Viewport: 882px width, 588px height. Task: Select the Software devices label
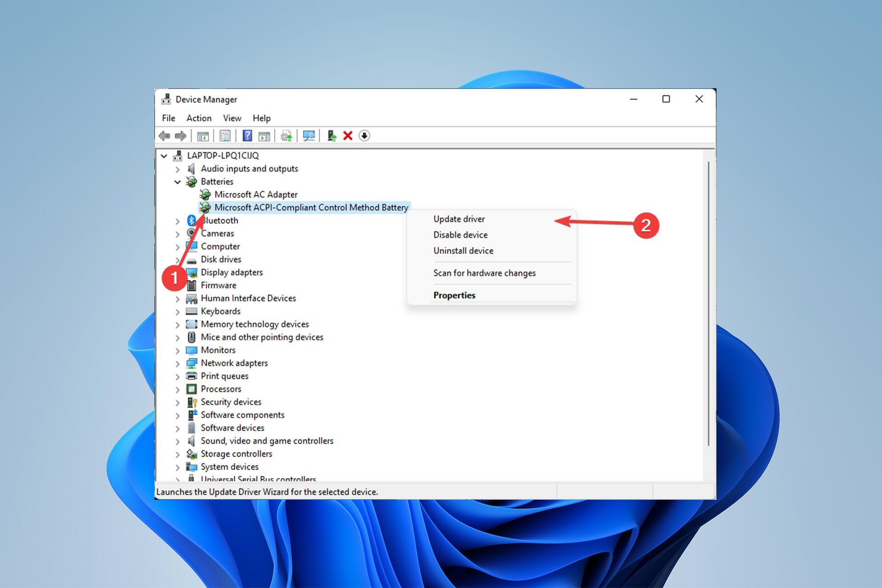point(232,428)
